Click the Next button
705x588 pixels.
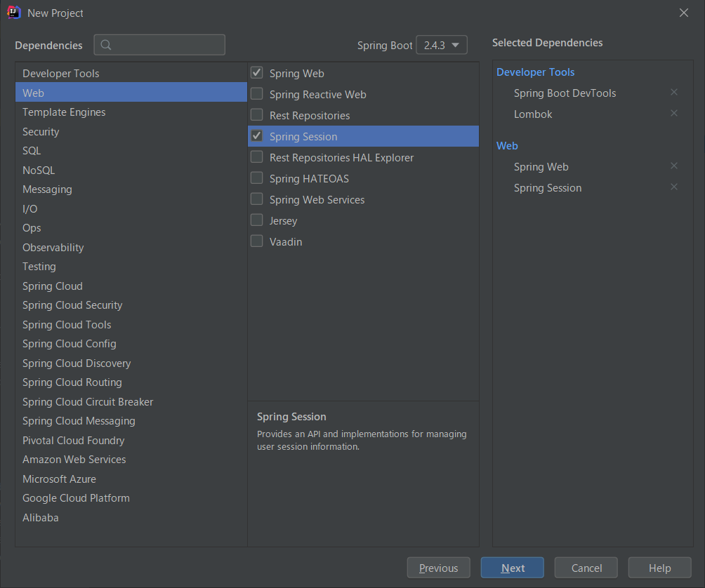[x=513, y=568]
